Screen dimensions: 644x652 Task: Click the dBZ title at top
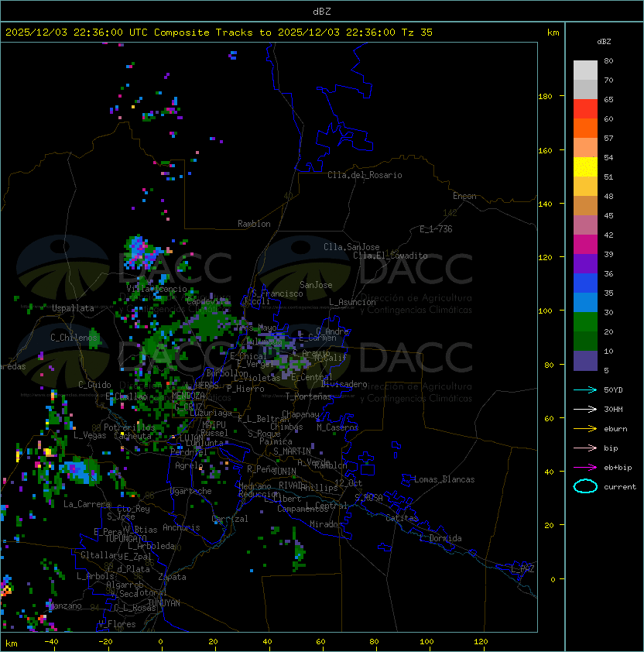[322, 11]
